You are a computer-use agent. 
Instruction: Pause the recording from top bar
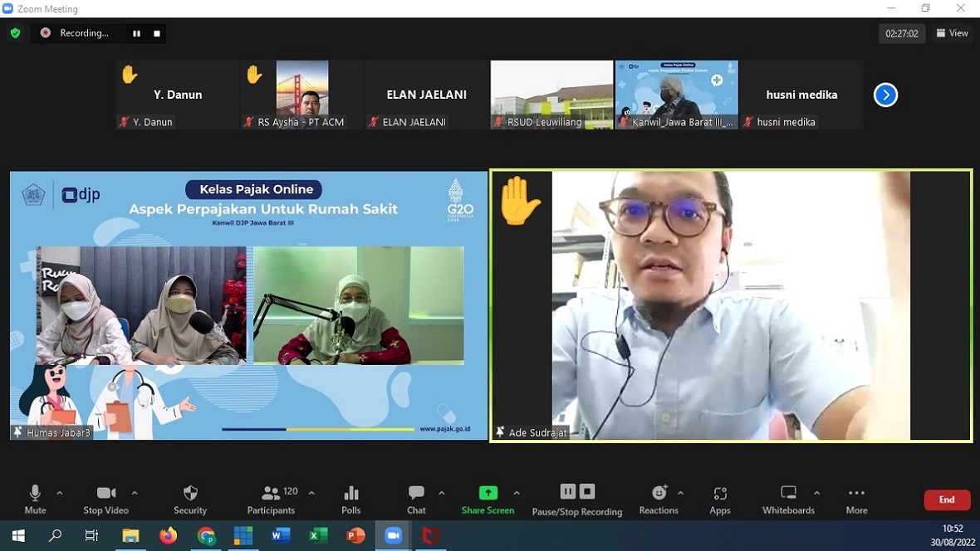coord(136,33)
